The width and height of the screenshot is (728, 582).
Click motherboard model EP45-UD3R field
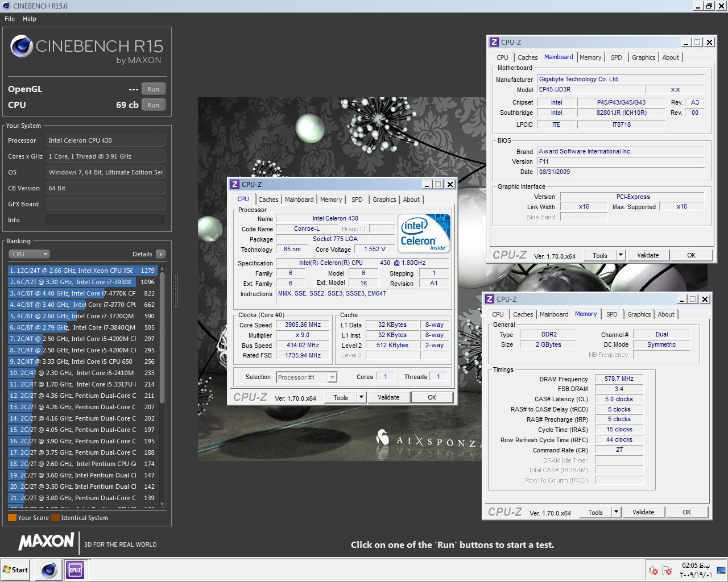[x=590, y=89]
